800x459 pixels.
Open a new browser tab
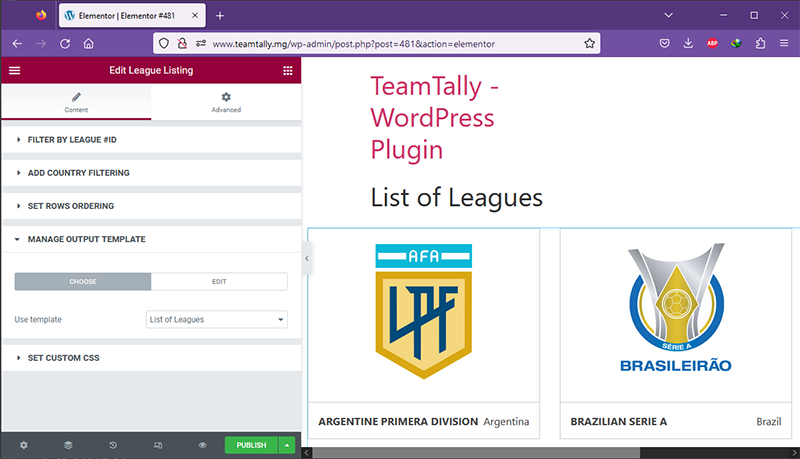(220, 16)
